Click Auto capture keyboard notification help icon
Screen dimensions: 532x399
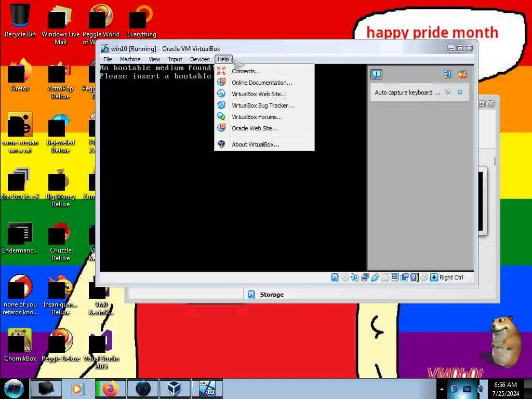coord(448,92)
